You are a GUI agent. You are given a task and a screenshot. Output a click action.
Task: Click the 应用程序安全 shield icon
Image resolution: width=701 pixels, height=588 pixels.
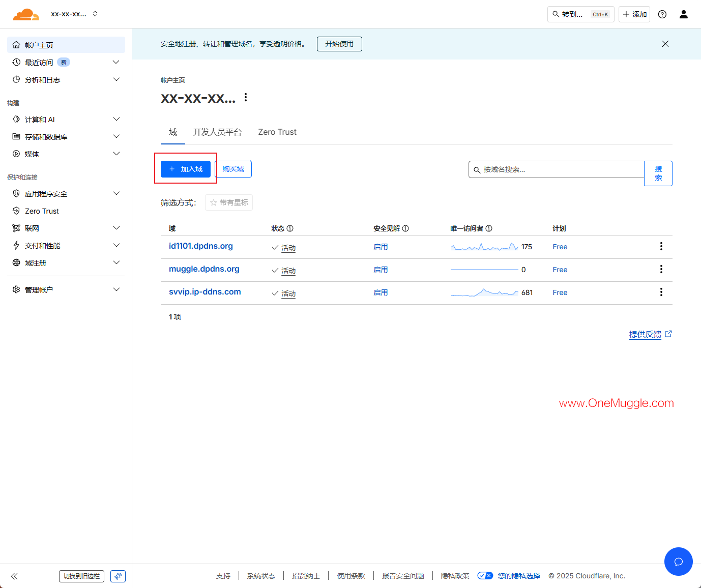click(16, 193)
